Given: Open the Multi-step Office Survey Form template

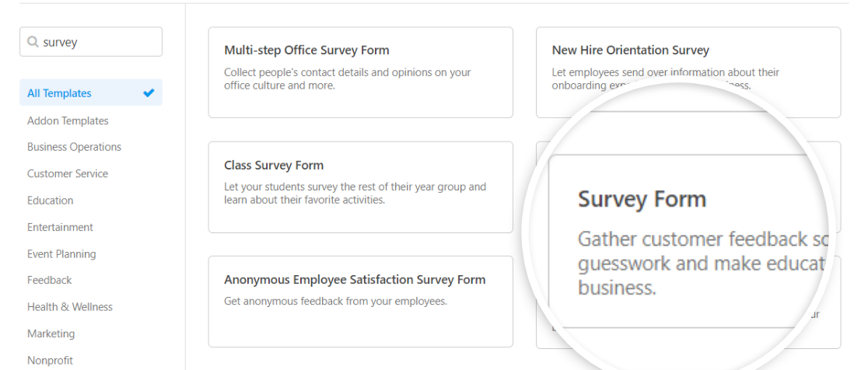Looking at the screenshot, I should pyautogui.click(x=360, y=72).
